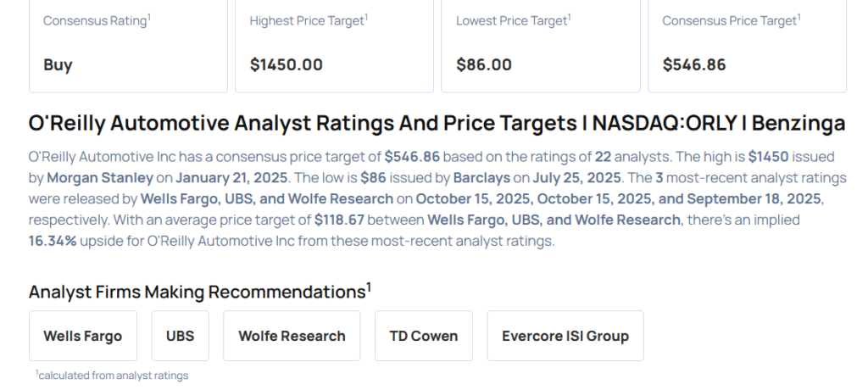Select the $86.00 value in the card
868x390 pixels.
484,64
